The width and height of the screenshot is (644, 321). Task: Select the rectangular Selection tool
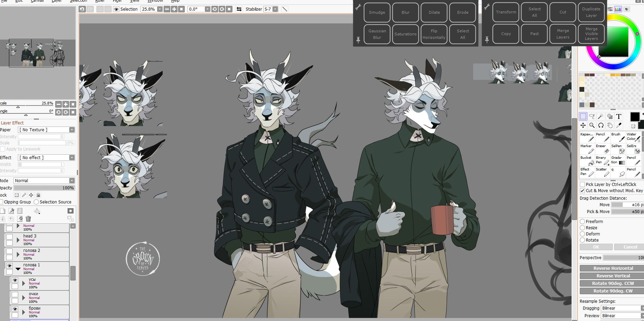point(583,116)
